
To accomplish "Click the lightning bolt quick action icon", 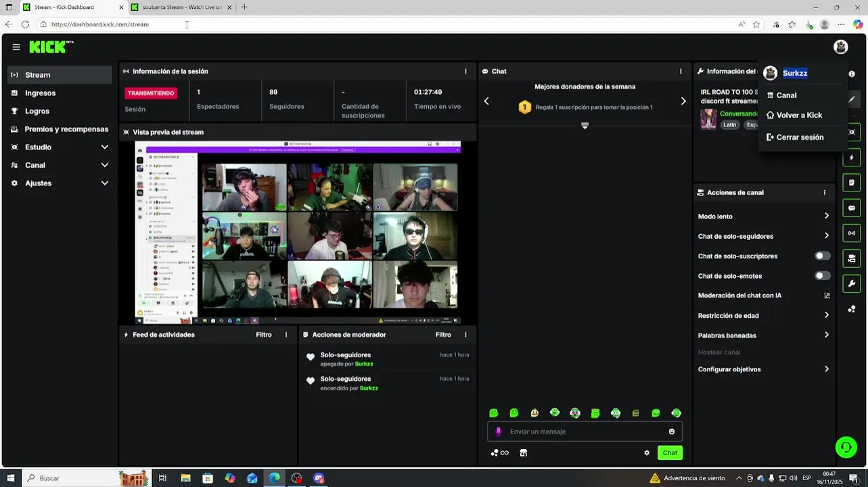I will pos(852,158).
